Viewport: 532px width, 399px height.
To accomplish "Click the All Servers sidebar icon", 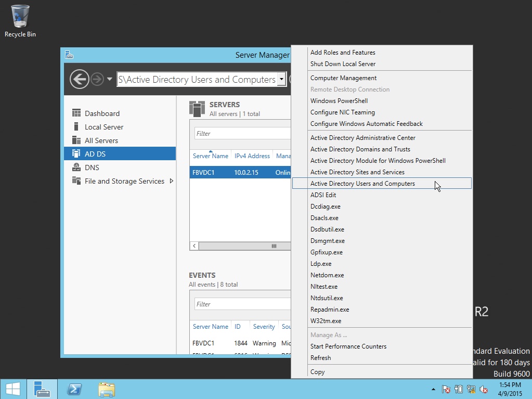I will click(76, 140).
